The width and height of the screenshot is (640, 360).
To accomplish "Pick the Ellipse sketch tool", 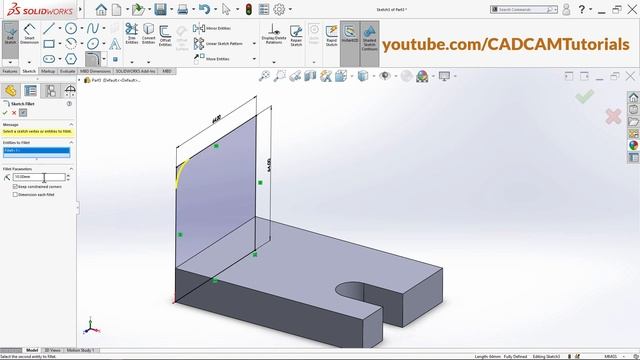I will (x=93, y=43).
